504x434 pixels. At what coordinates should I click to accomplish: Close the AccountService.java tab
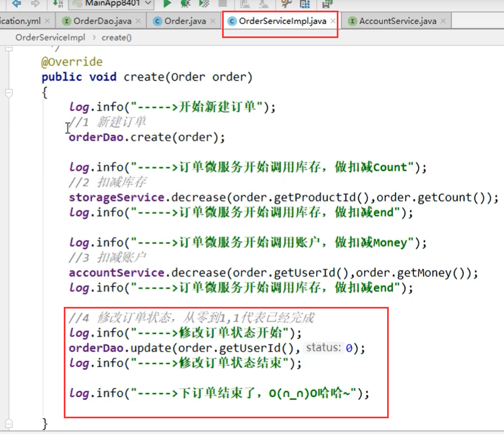(x=443, y=21)
